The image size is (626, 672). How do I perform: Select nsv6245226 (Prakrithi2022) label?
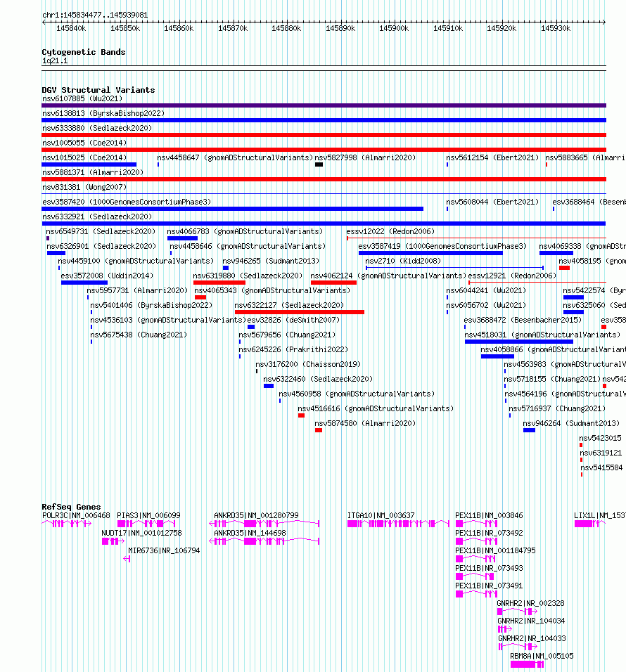point(294,350)
